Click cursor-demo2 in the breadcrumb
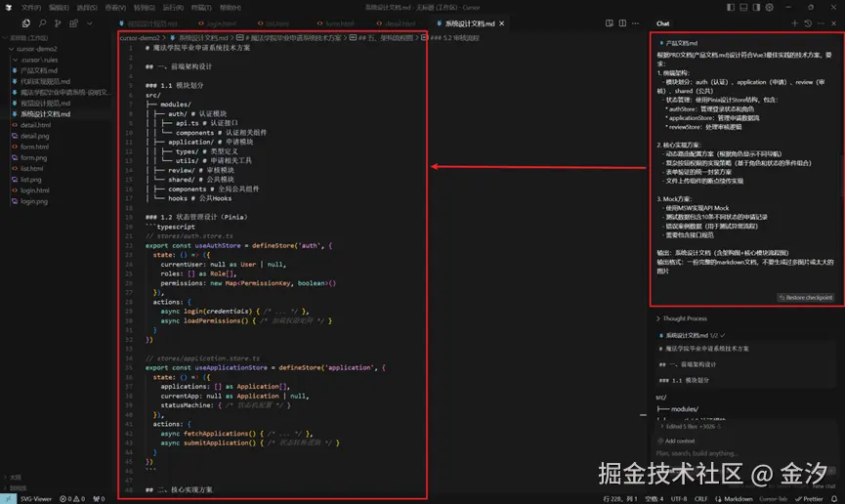The image size is (845, 504). pos(140,38)
